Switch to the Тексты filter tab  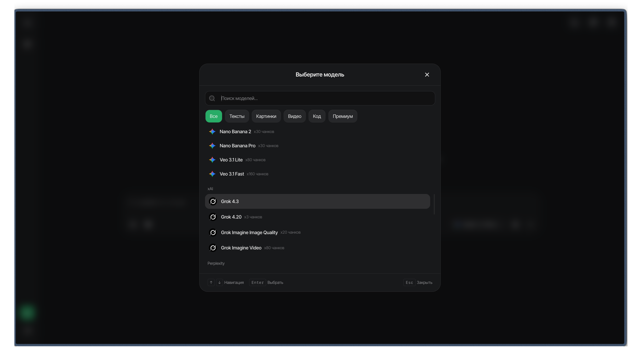coord(237,116)
